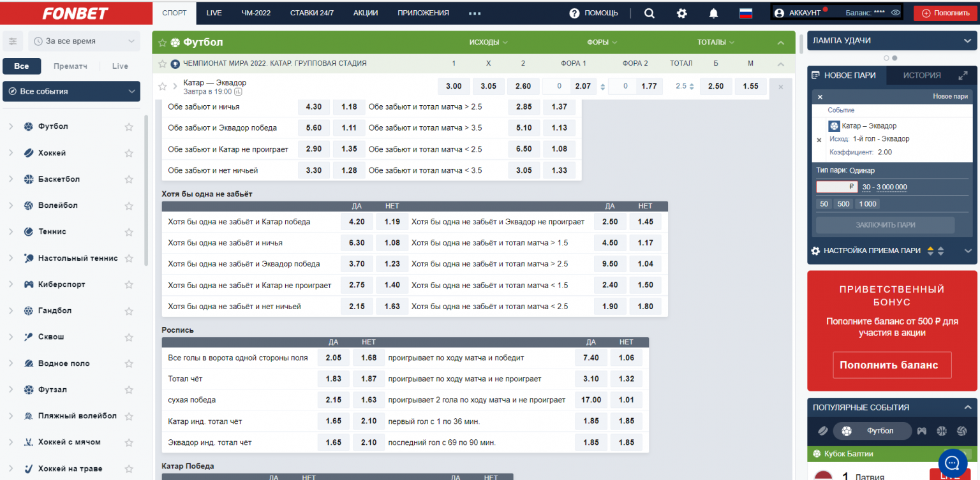Click the Сквош racket icon

click(28, 337)
